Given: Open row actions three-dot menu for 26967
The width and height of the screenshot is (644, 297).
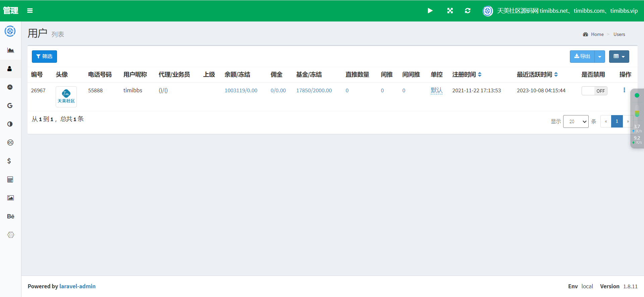Looking at the screenshot, I should point(624,90).
